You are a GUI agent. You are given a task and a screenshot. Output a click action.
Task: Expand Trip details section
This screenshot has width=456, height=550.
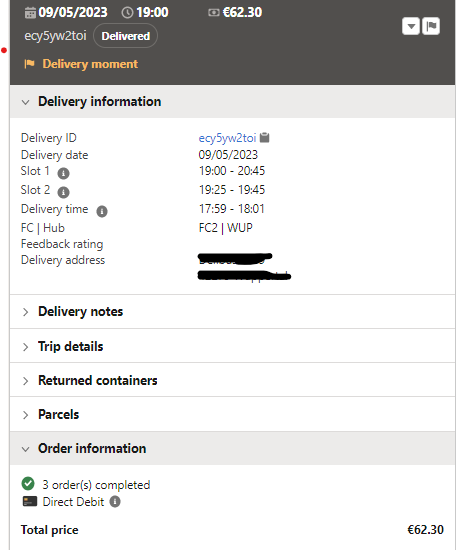(x=233, y=346)
